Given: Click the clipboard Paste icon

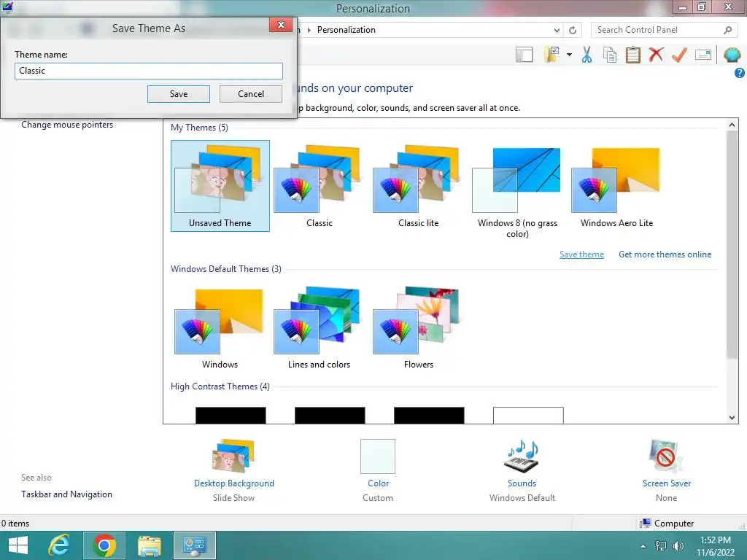Looking at the screenshot, I should pyautogui.click(x=632, y=55).
